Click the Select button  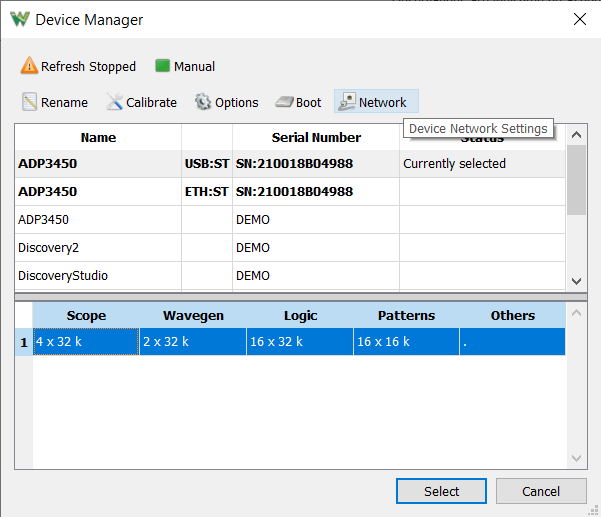[441, 491]
